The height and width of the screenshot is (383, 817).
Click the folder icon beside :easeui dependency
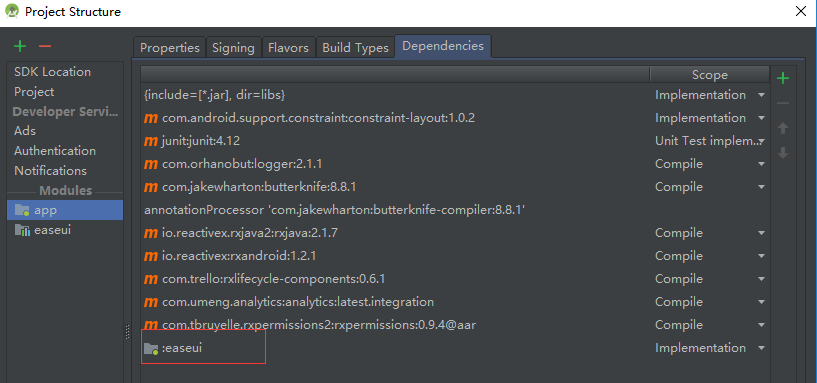[x=151, y=348]
